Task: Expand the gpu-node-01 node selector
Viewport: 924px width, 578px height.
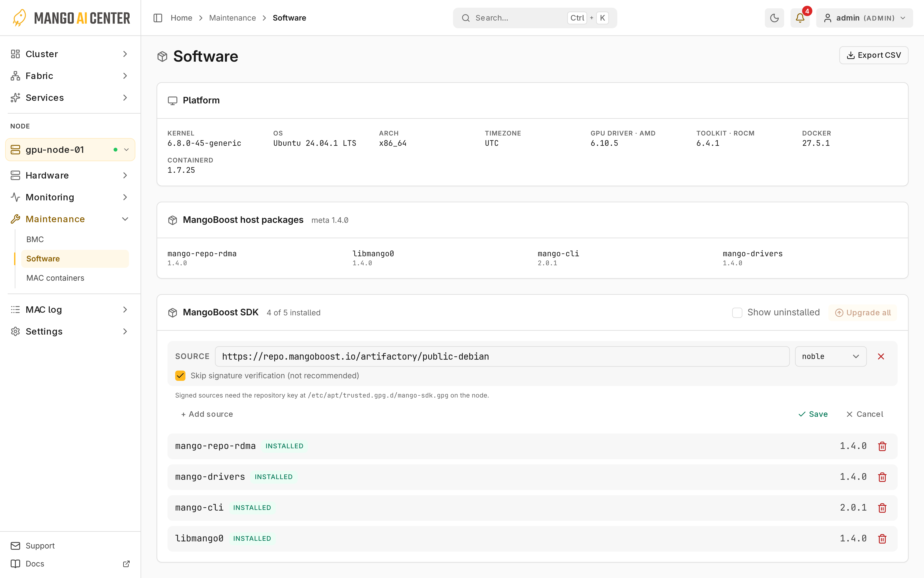Action: (x=70, y=149)
